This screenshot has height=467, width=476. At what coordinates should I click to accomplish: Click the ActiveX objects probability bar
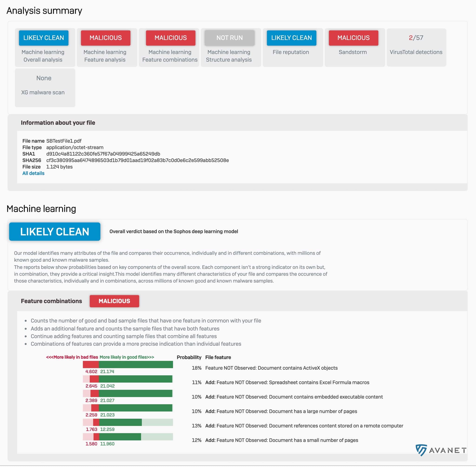coord(128,364)
